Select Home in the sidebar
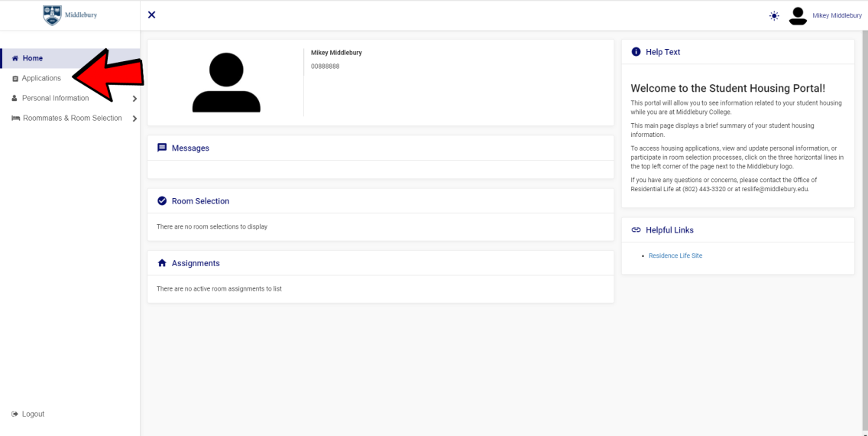The height and width of the screenshot is (436, 868). (x=33, y=58)
